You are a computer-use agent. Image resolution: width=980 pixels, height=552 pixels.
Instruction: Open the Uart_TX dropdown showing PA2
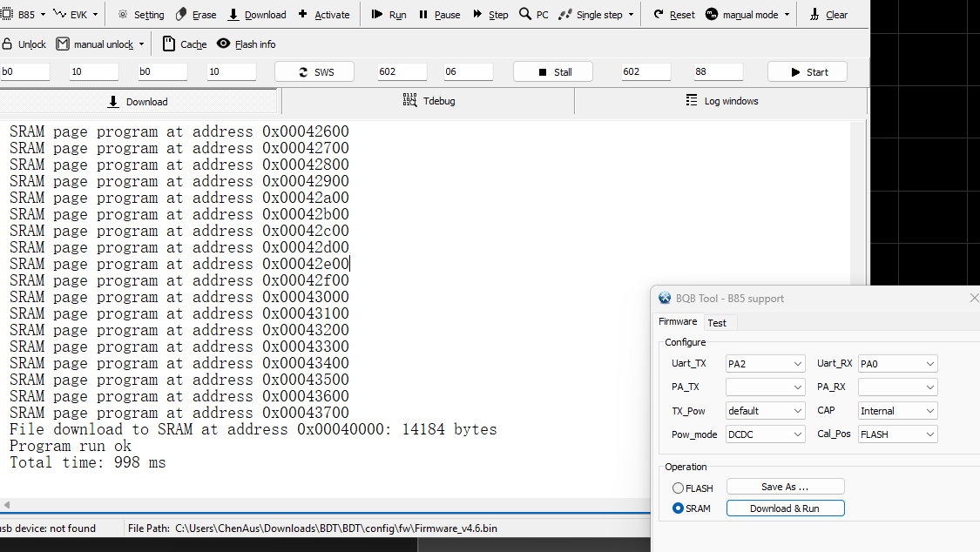(765, 363)
